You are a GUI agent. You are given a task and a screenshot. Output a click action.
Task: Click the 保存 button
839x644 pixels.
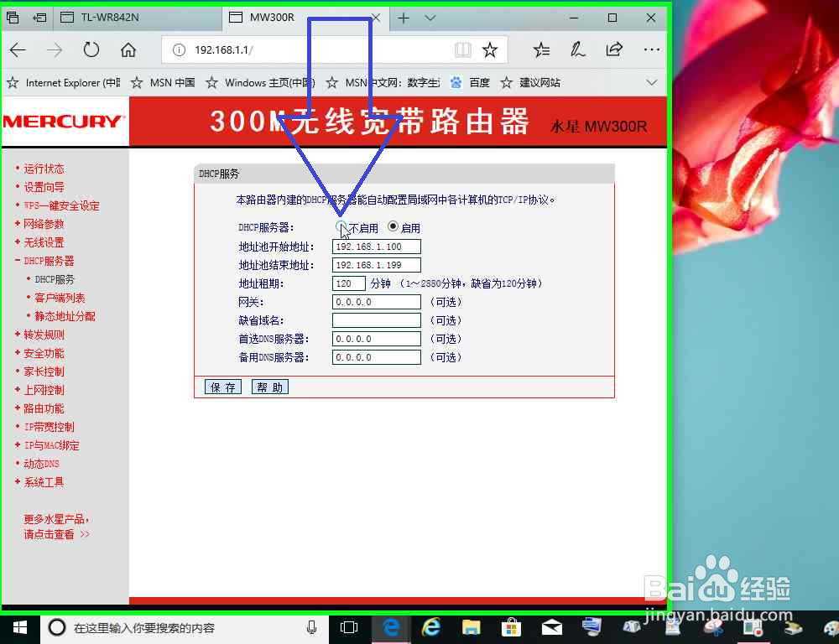pyautogui.click(x=223, y=387)
